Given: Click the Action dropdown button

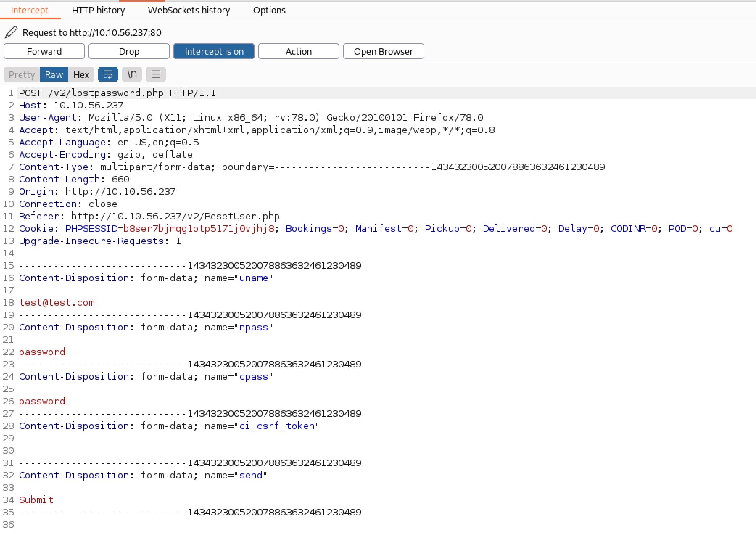Looking at the screenshot, I should [297, 52].
